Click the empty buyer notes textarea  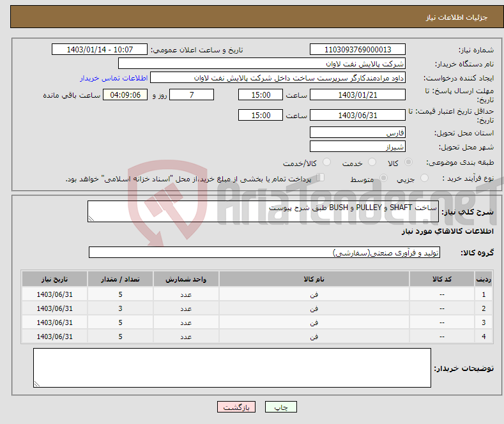click(x=232, y=368)
